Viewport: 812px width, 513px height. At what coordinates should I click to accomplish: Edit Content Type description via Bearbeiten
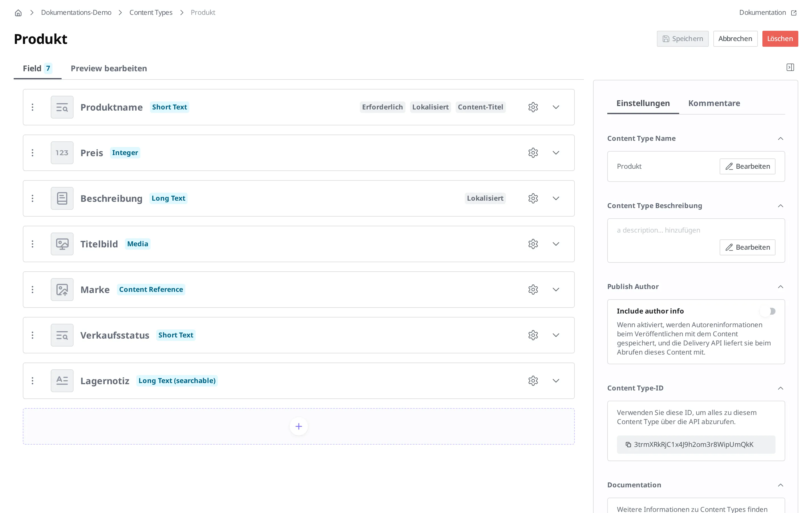point(747,247)
